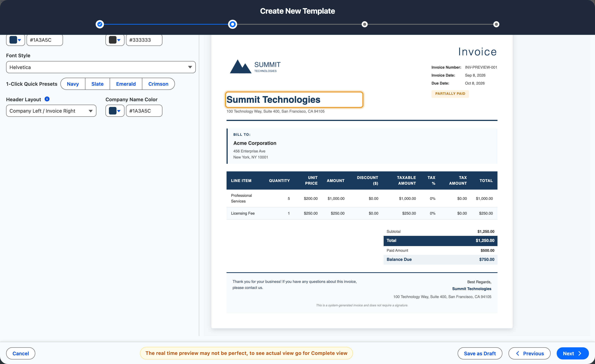Click the thank you footer message

coord(295,284)
